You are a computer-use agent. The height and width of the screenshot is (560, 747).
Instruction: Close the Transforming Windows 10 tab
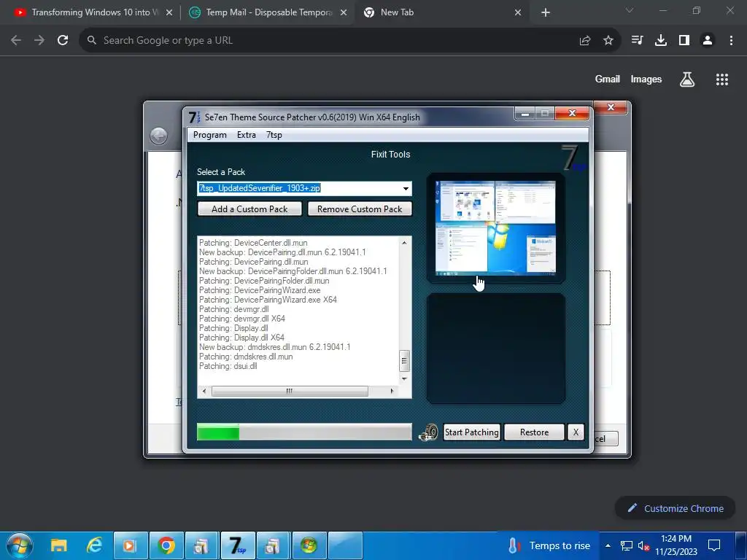169,13
